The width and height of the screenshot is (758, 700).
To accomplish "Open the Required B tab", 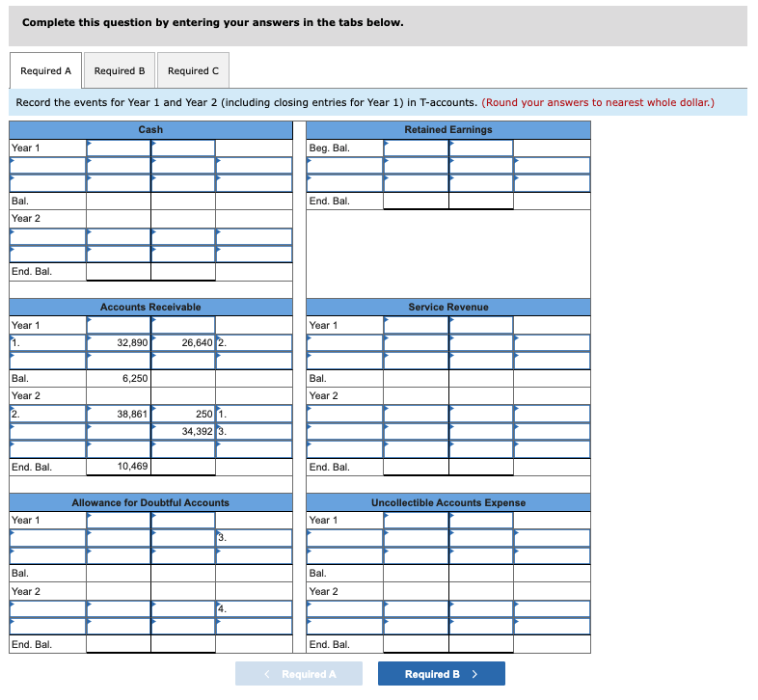I will click(120, 70).
